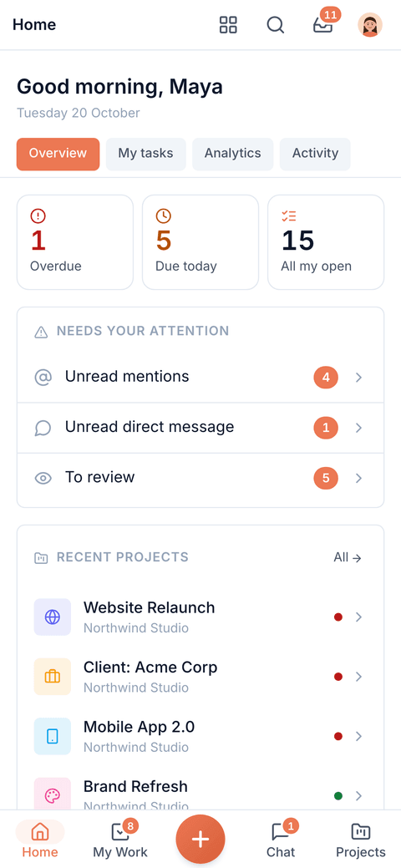Viewport: 401px width, 868px height.
Task: Click the Mobile App 2.0 project title
Action: (139, 727)
